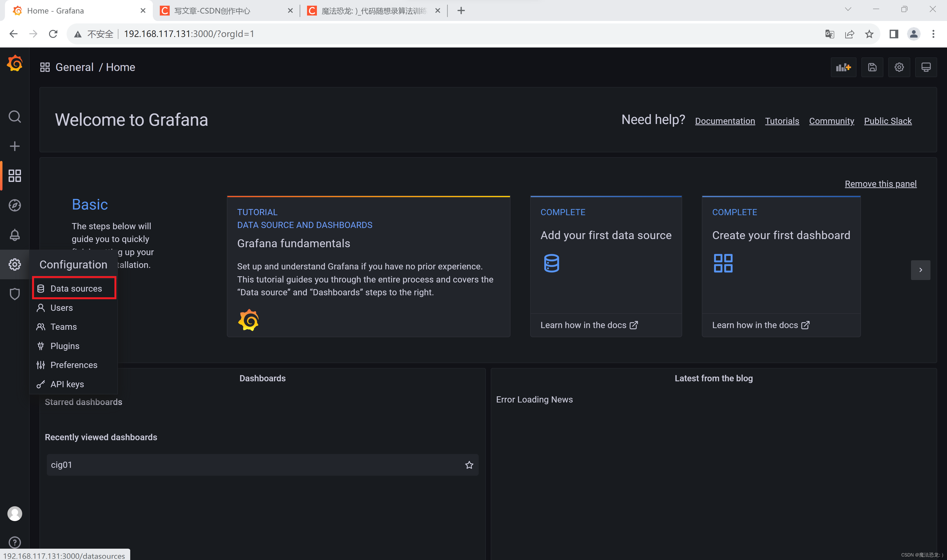Click the dashboard grid icon in dashboard card
Viewport: 947px width, 560px height.
(723, 263)
